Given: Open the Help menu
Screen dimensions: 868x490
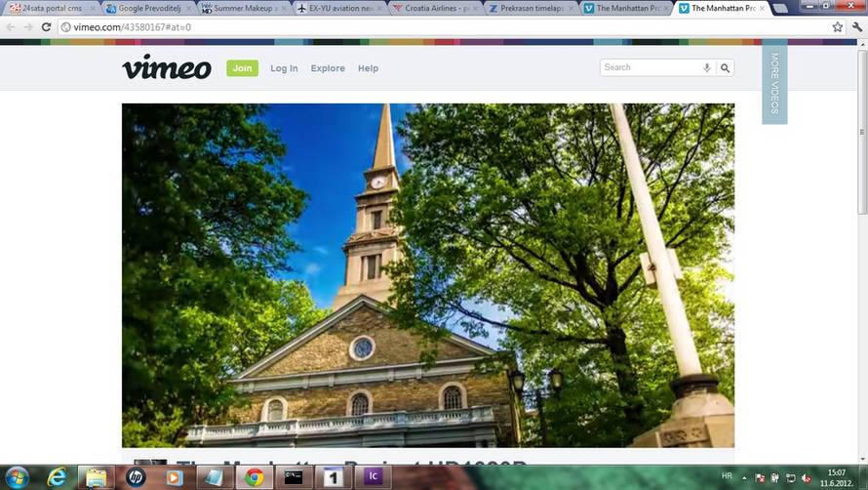Looking at the screenshot, I should pos(368,68).
